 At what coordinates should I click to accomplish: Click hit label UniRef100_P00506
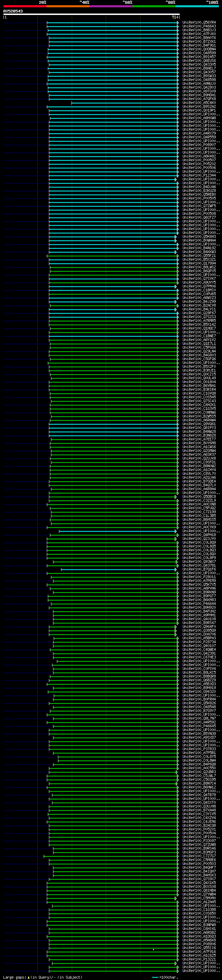(x=199, y=168)
